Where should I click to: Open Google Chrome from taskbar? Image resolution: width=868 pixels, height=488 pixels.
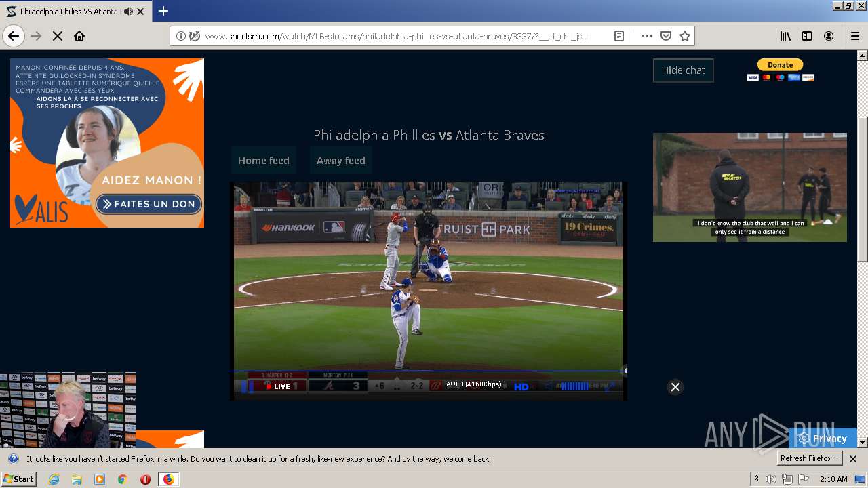tap(122, 479)
